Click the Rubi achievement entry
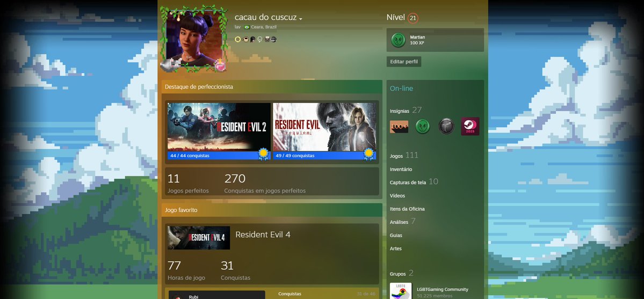The width and height of the screenshot is (644, 299). coord(217,295)
